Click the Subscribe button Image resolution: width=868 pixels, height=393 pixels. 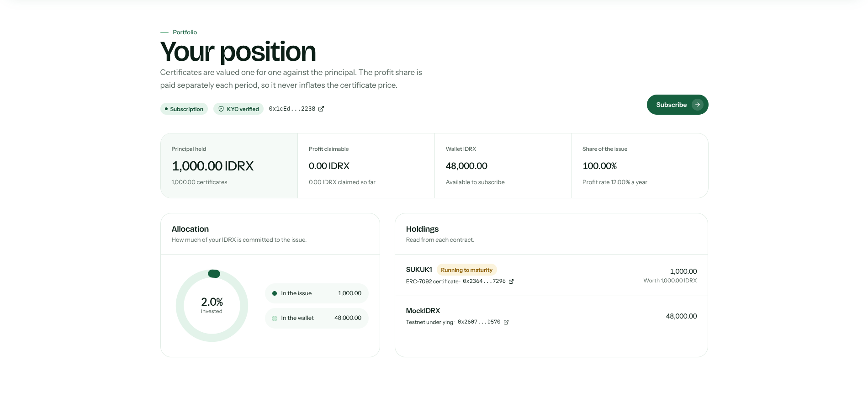pos(677,105)
